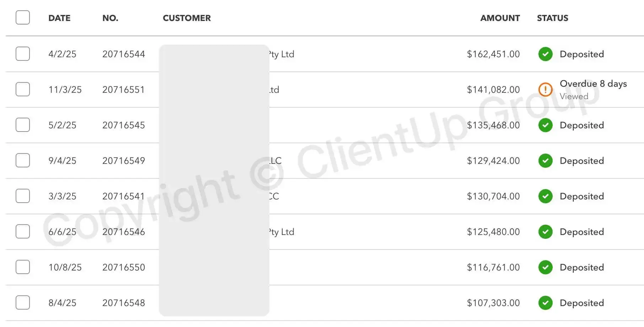
Task: Click the Deposited icon on invoice 20716548
Action: tap(545, 303)
